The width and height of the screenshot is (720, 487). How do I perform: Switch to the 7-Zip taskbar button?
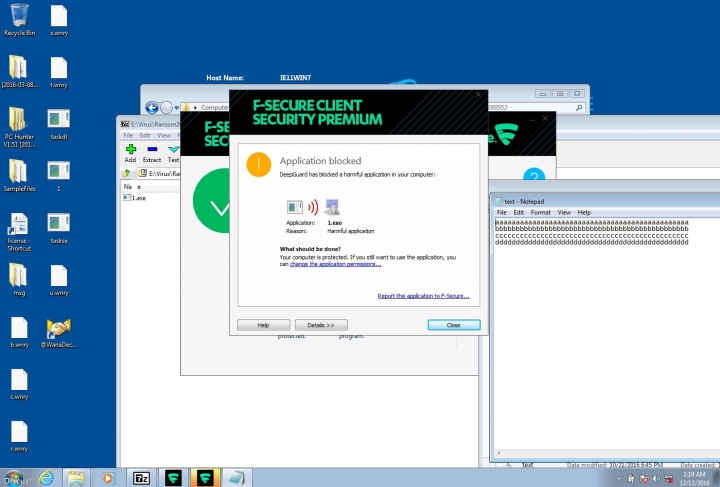(x=141, y=478)
